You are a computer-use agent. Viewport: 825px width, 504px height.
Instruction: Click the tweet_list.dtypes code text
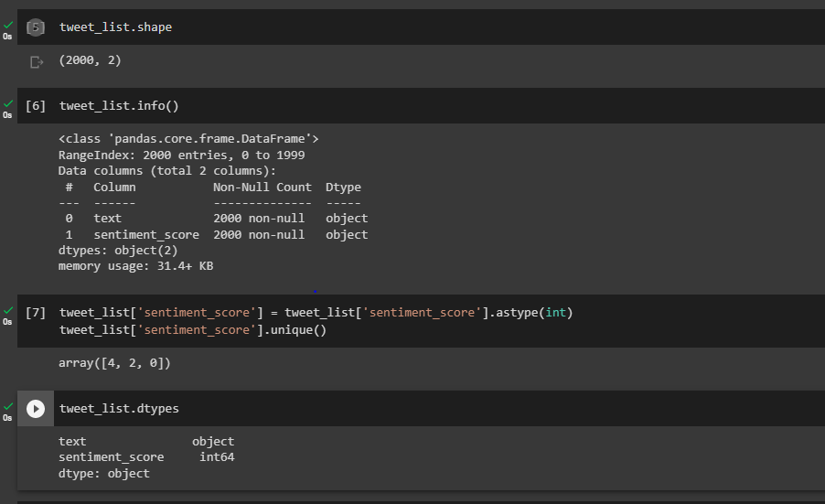point(119,409)
